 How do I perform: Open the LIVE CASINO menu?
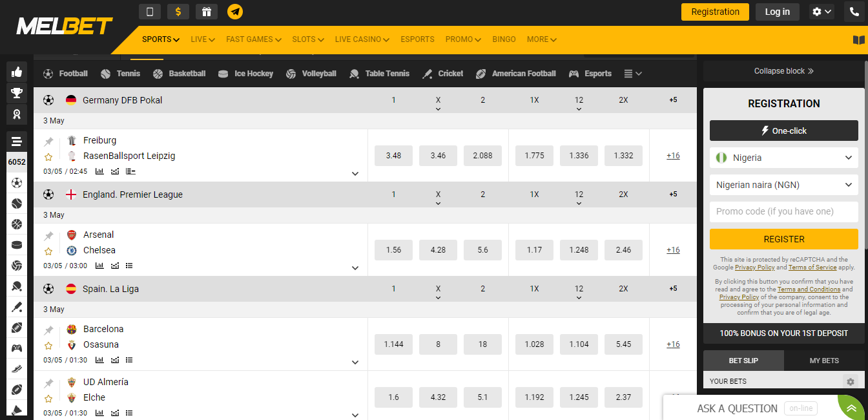click(362, 39)
